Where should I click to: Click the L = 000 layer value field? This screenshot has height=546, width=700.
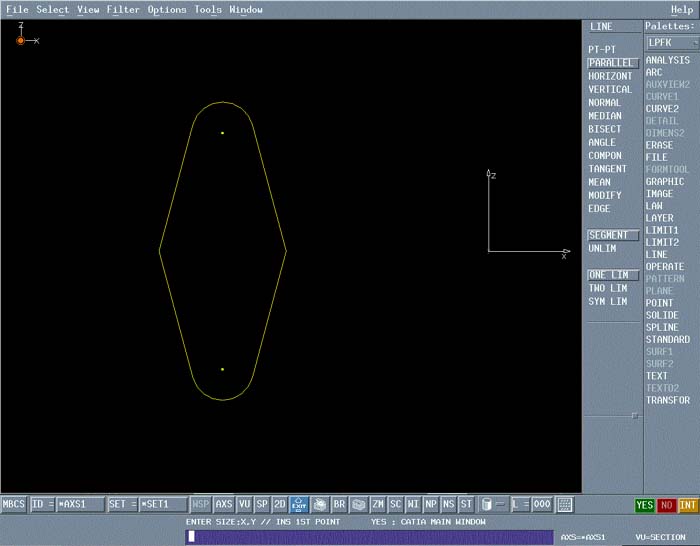[x=543, y=505]
